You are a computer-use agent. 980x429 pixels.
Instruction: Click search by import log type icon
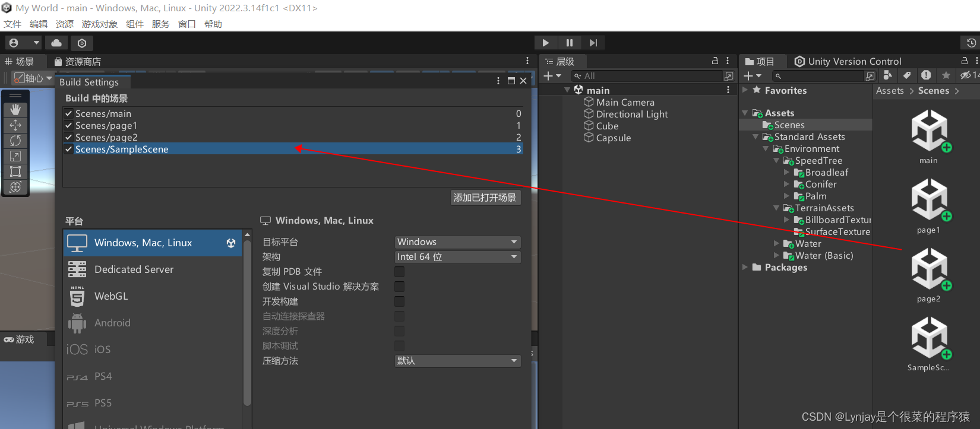926,75
